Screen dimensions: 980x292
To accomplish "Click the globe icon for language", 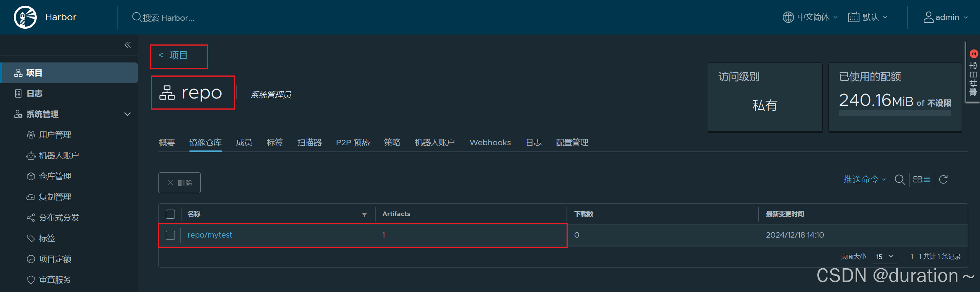I will click(788, 17).
